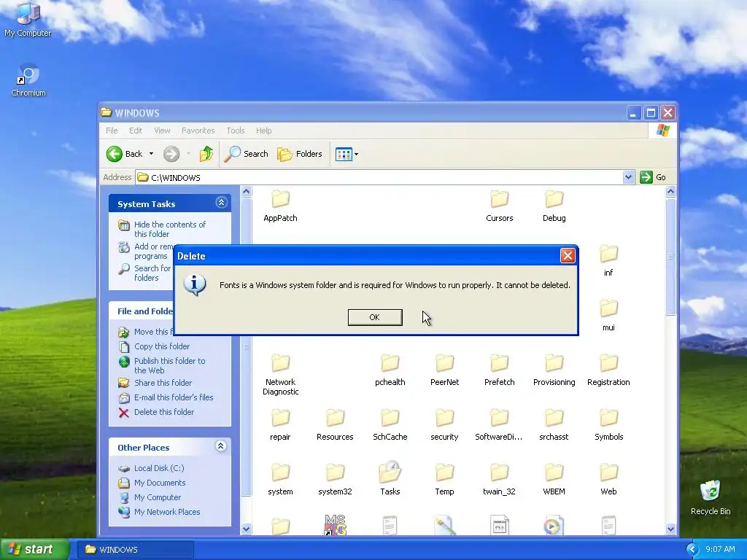Select the SoftwareDi... folder
Image resolution: width=747 pixels, height=560 pixels.
tap(499, 425)
